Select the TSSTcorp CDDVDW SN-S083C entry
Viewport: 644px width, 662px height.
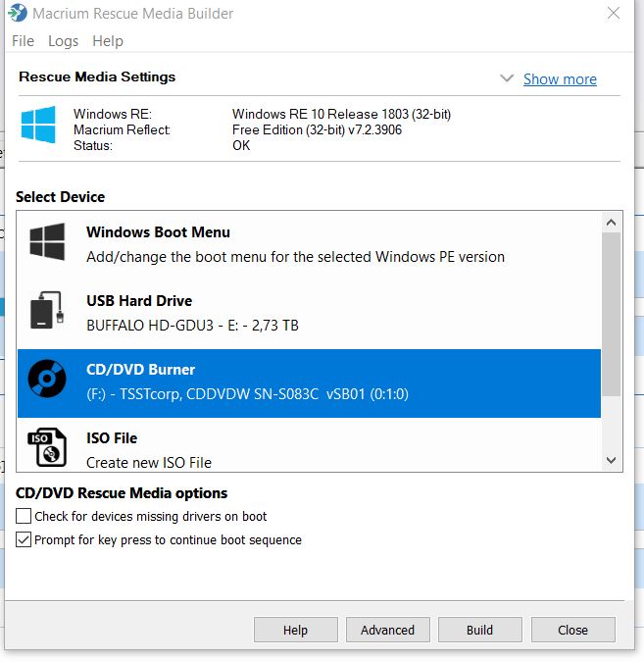point(309,383)
